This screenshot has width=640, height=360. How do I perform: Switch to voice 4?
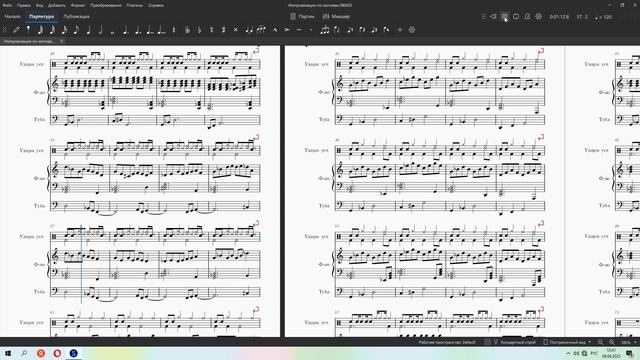386,29
